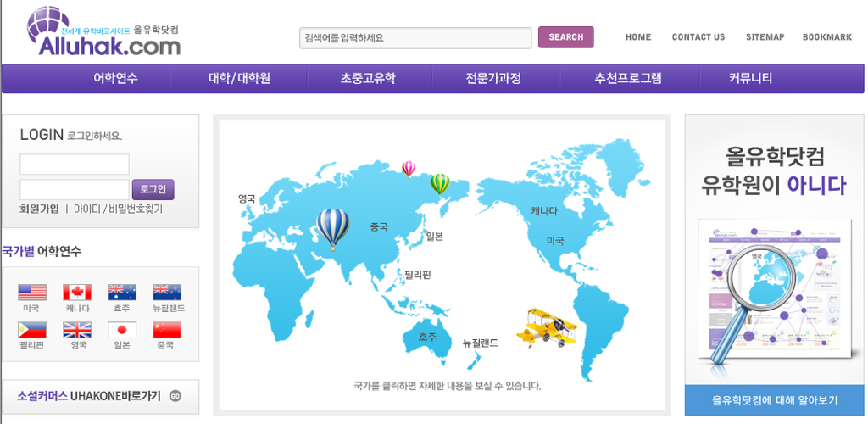Click the 올유학닷컴 유학원이 아니다 banner headline

point(774,171)
